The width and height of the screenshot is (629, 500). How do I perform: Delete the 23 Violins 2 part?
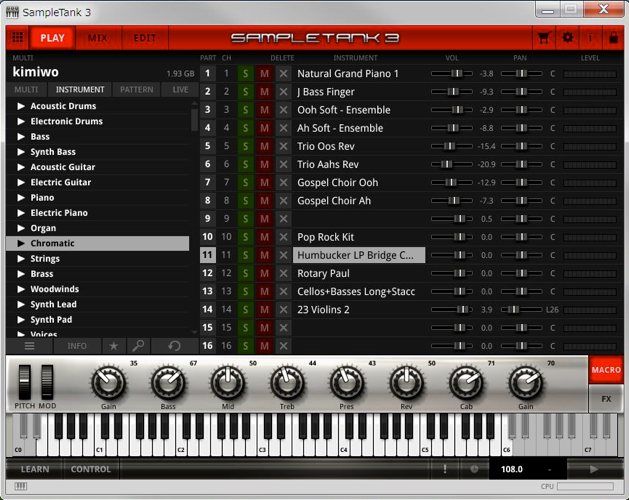click(x=283, y=310)
